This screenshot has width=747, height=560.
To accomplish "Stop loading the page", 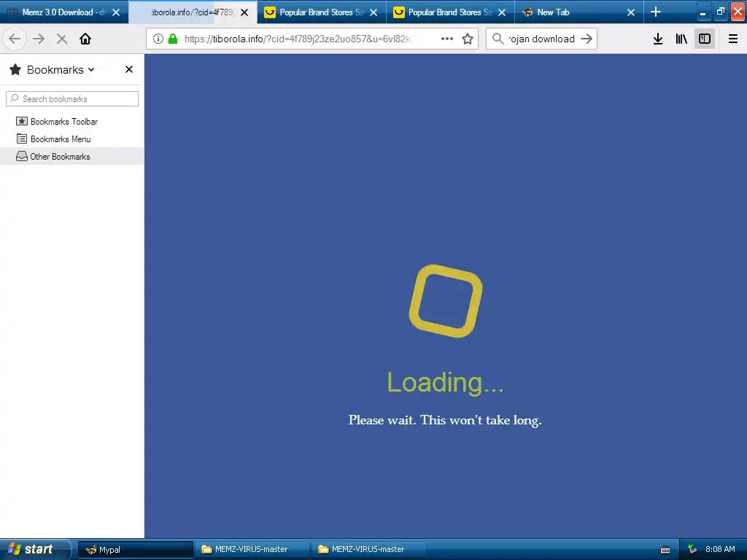I will 61,39.
